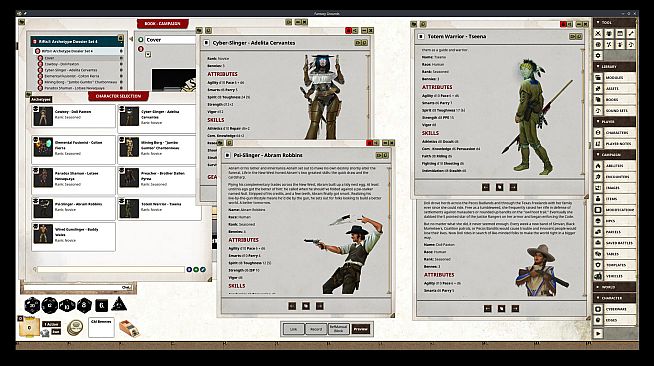Open the card deck box
Screen dimensions: 654x366
pos(129,328)
